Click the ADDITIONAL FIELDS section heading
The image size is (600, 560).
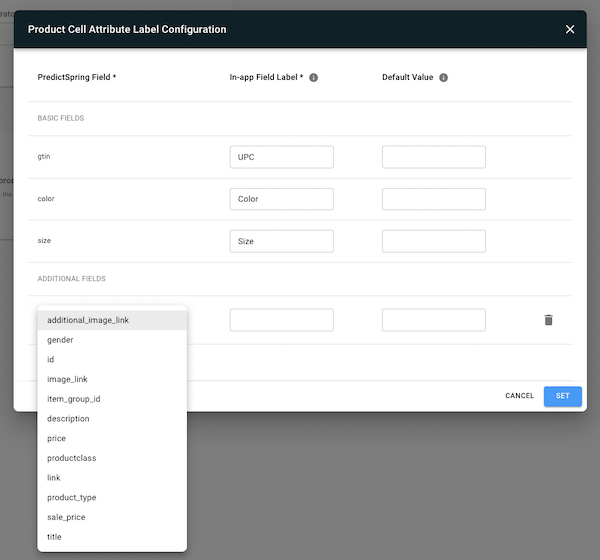point(72,279)
